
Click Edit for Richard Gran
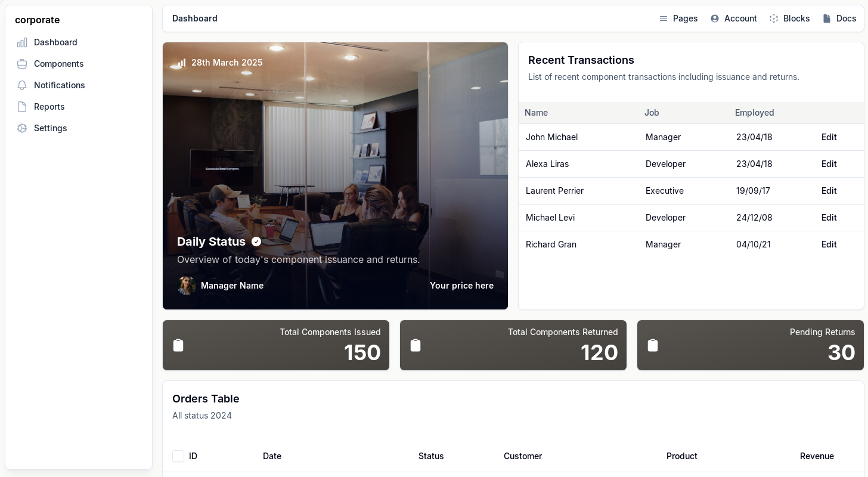point(829,244)
